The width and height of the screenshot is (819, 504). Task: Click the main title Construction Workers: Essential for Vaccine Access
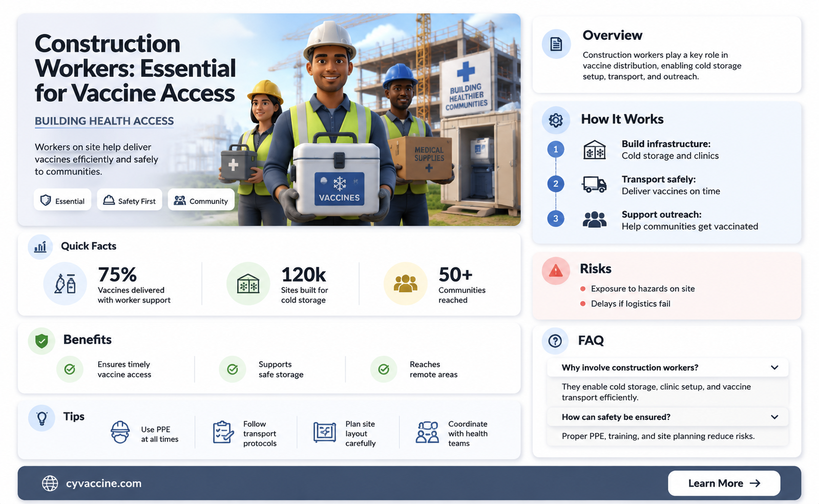coord(135,68)
